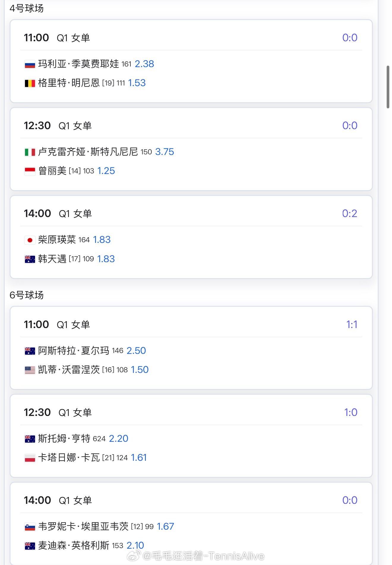Click Belgian flag beside 格里特·明尼恩

(x=30, y=83)
